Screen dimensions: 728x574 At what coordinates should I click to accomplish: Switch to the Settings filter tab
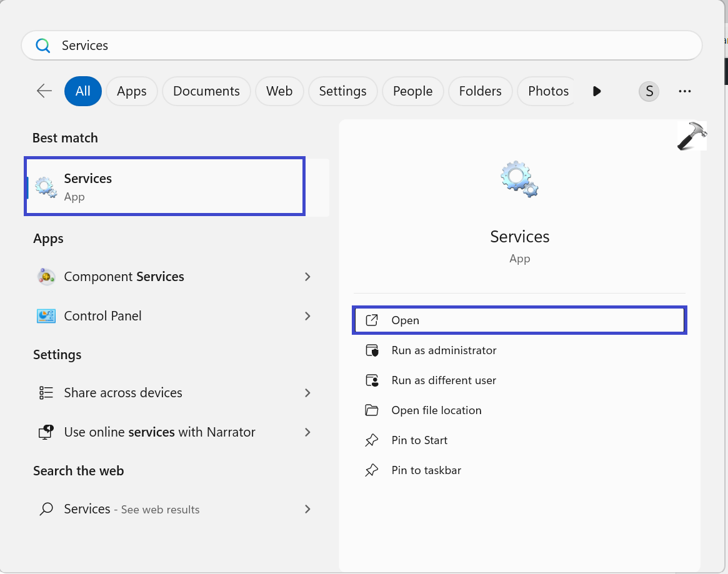click(x=342, y=92)
